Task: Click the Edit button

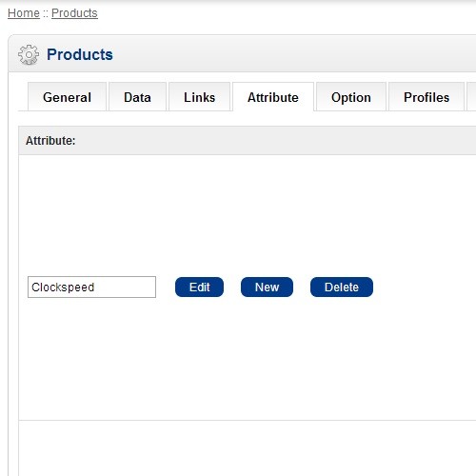Action: pos(199,287)
